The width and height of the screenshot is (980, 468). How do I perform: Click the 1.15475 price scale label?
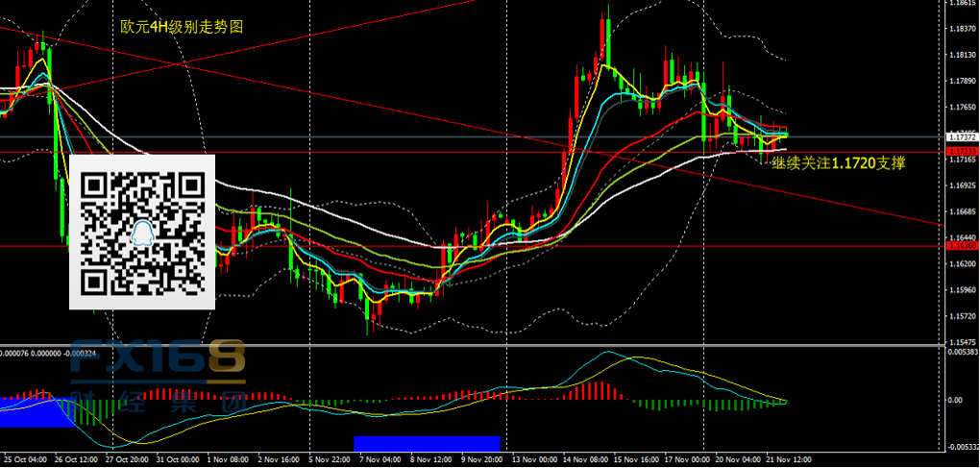coord(961,341)
